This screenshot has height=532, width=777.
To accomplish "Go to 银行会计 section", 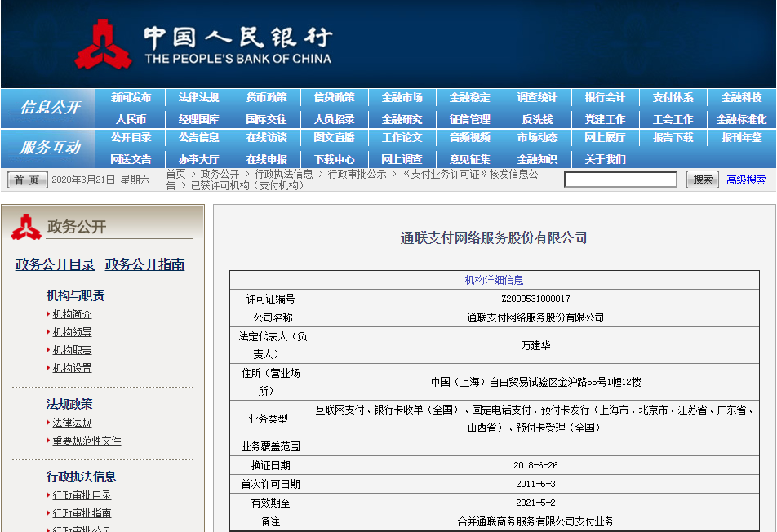I will click(605, 98).
